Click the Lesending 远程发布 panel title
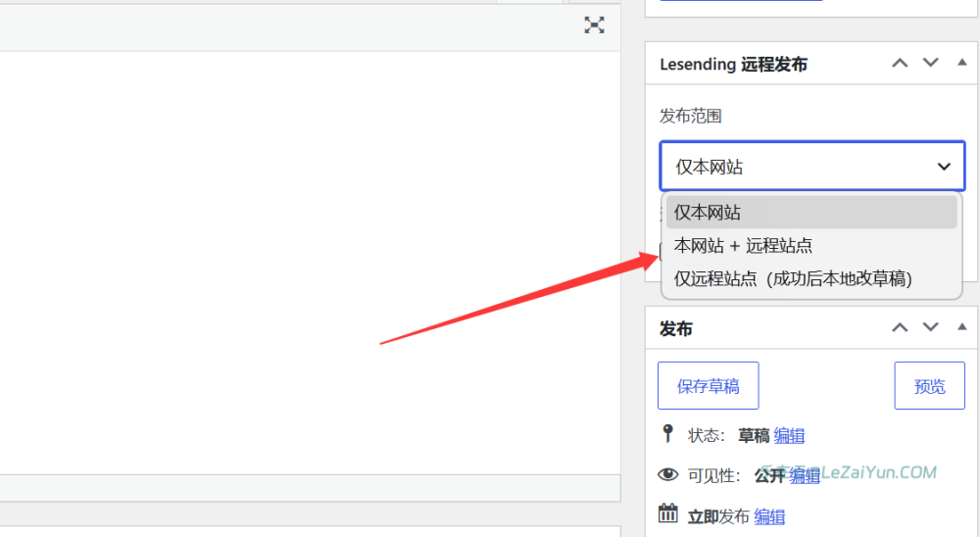The width and height of the screenshot is (980, 537). [733, 64]
